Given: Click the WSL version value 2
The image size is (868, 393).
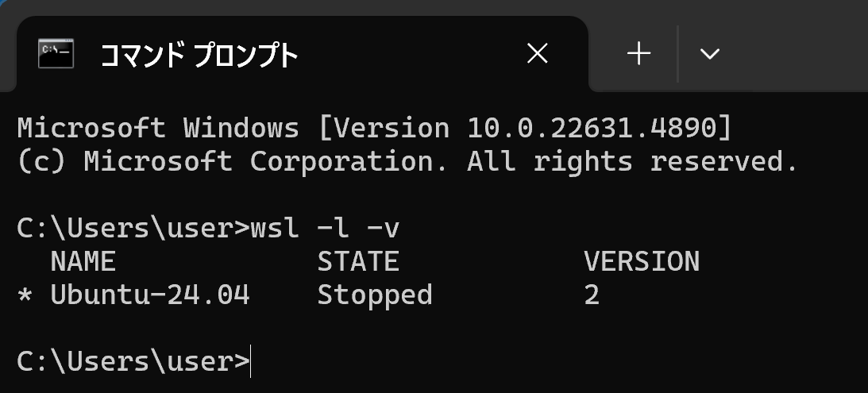Looking at the screenshot, I should [x=592, y=295].
